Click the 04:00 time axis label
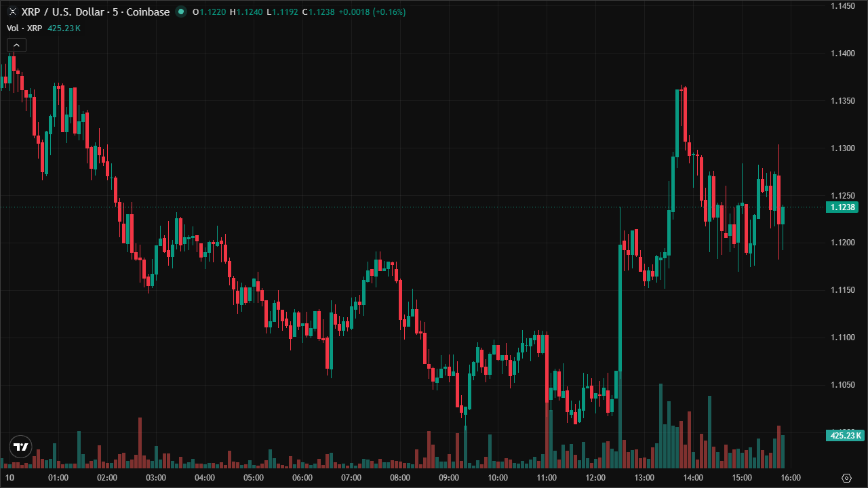This screenshot has width=868, height=488. click(x=205, y=478)
